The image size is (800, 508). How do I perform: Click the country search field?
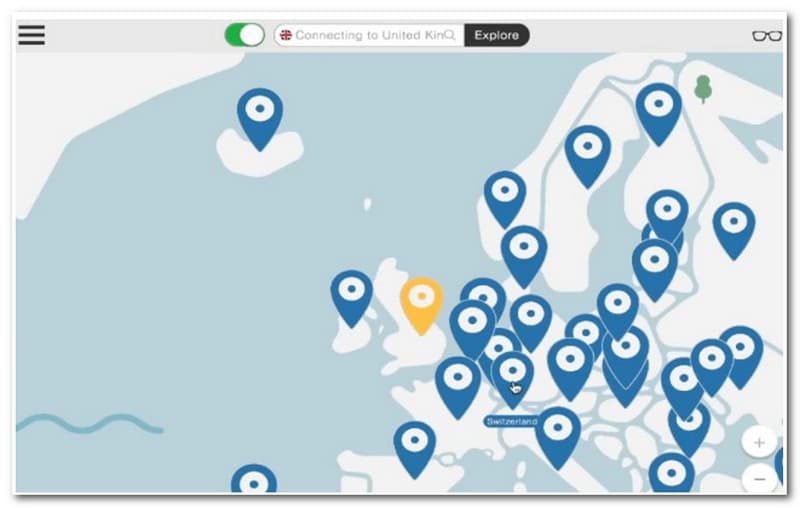[369, 35]
